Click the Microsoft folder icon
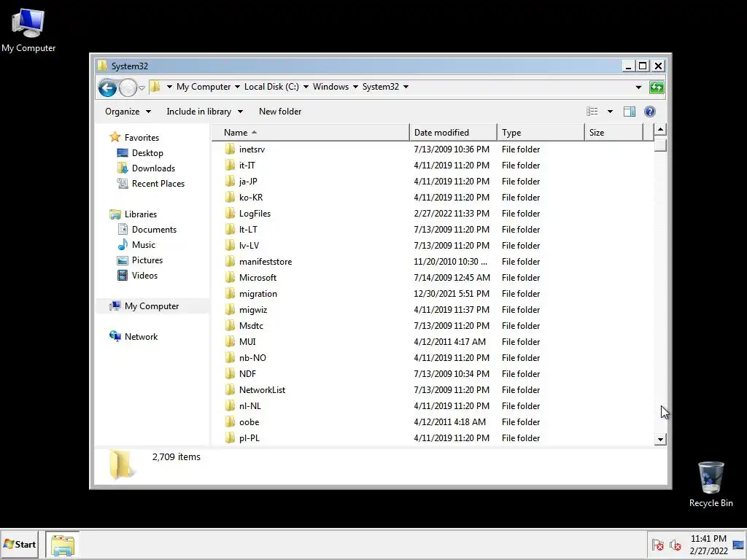Screen dimensions: 747x560 coord(230,277)
